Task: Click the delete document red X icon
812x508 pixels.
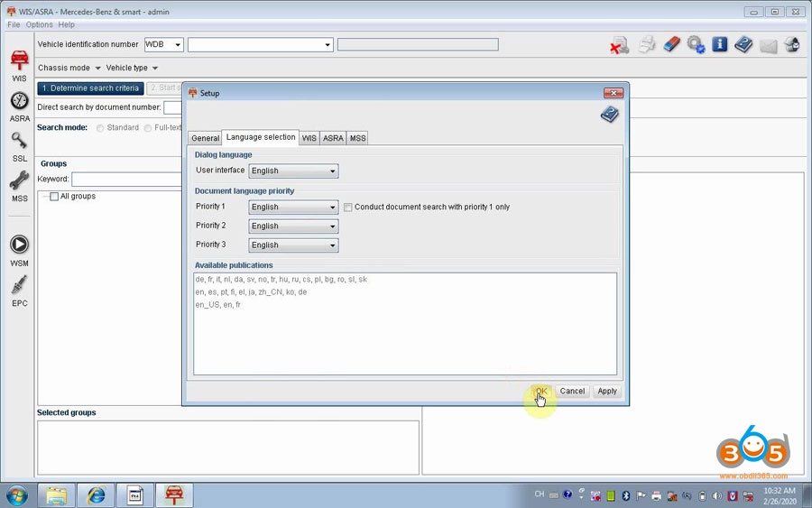Action: pos(619,45)
